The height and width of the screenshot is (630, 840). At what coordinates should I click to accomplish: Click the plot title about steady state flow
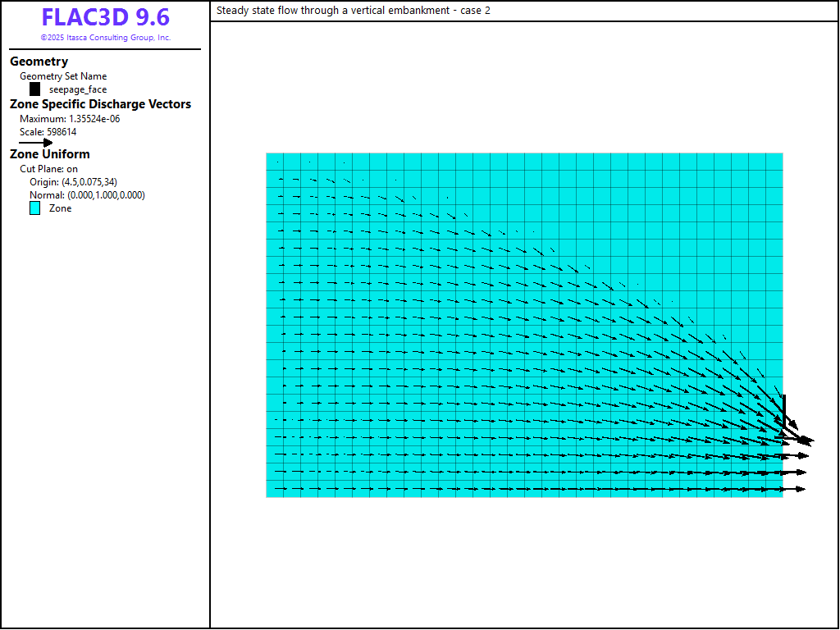click(x=353, y=11)
